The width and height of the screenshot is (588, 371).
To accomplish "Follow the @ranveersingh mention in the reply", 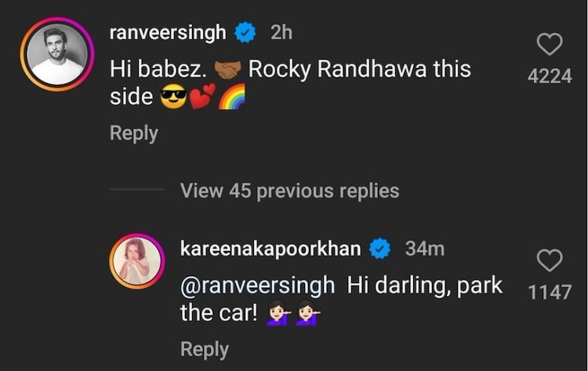I will pyautogui.click(x=257, y=285).
